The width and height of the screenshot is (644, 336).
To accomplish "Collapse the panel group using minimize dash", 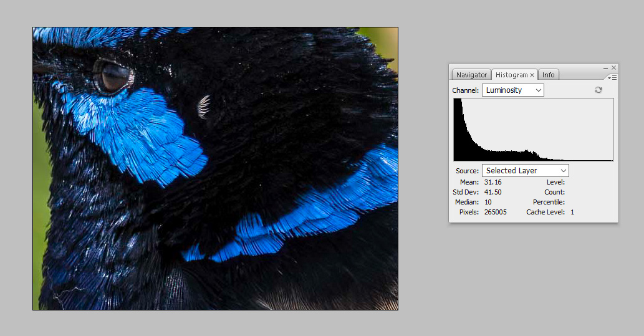I will [605, 67].
